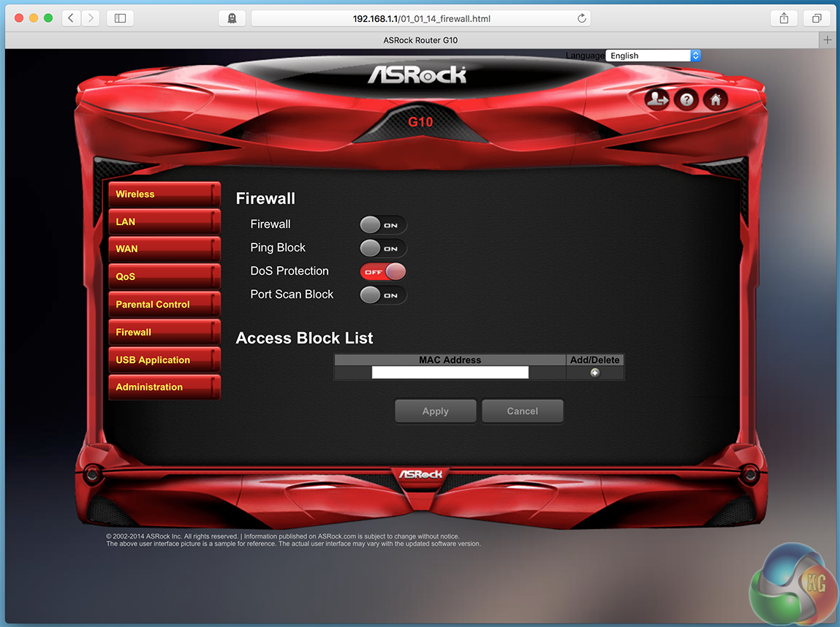Viewport: 840px width, 627px height.
Task: Click the MAC Address input field
Action: [x=450, y=373]
